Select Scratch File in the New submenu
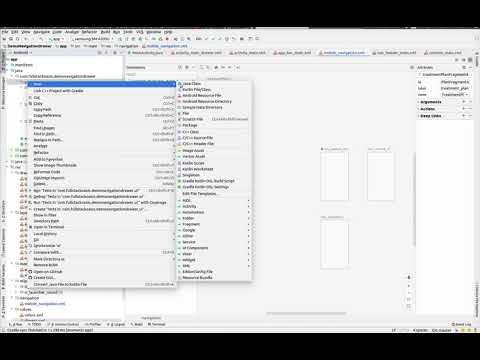 (x=214, y=119)
